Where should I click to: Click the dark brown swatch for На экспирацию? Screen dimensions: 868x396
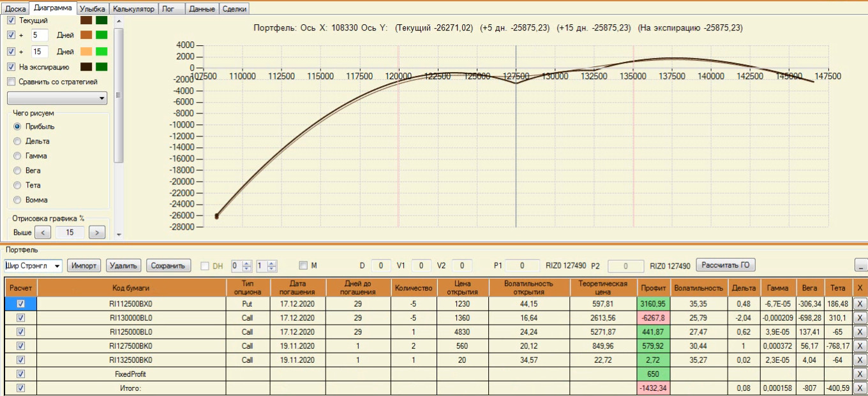[86, 66]
